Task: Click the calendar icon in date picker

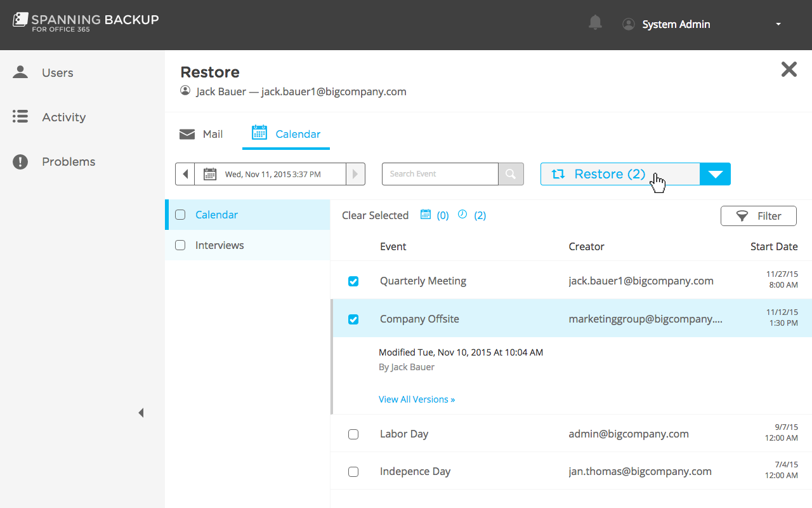Action: [210, 174]
